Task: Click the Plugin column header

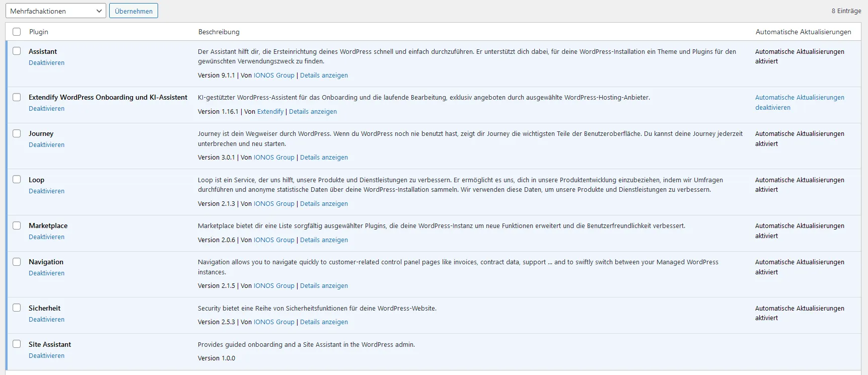Action: click(x=39, y=32)
